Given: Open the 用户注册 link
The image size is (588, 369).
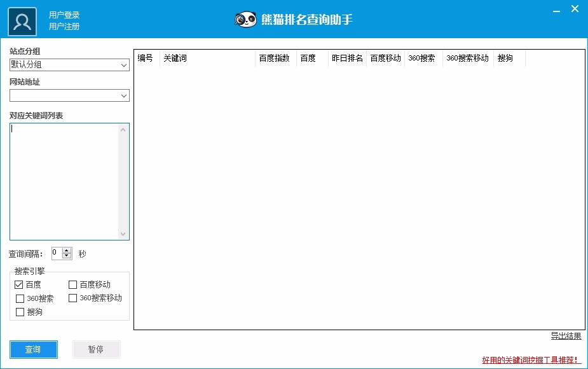Looking at the screenshot, I should tap(64, 26).
